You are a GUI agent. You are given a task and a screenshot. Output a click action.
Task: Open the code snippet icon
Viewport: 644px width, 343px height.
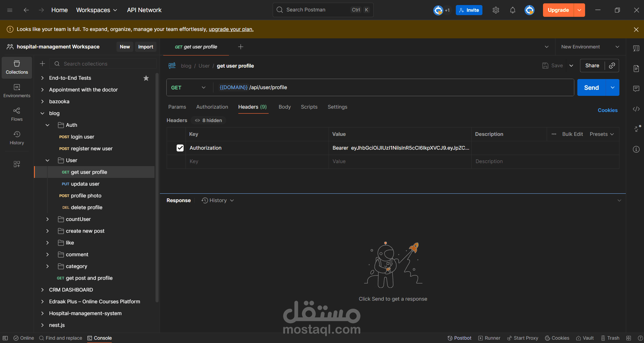636,109
